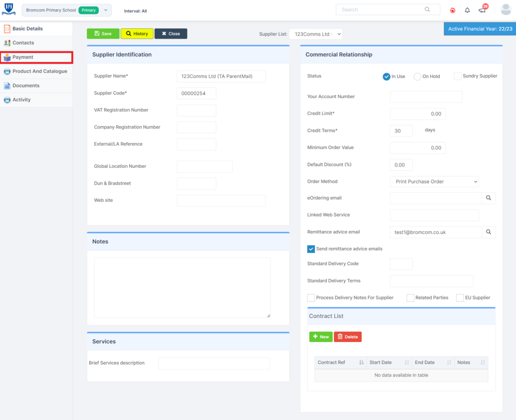Click the Web site field
Image resolution: width=516 pixels, height=420 pixels.
(x=221, y=201)
